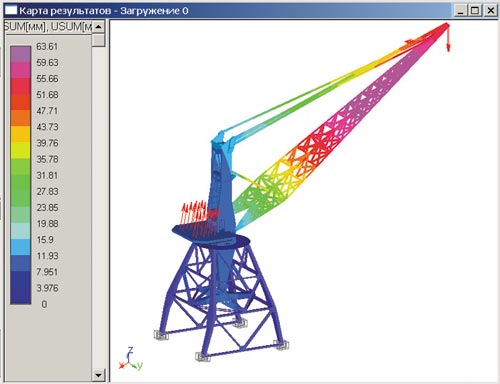This screenshot has width=500, height=384.
Task: Select the 43.73 legend value
Action: click(47, 127)
